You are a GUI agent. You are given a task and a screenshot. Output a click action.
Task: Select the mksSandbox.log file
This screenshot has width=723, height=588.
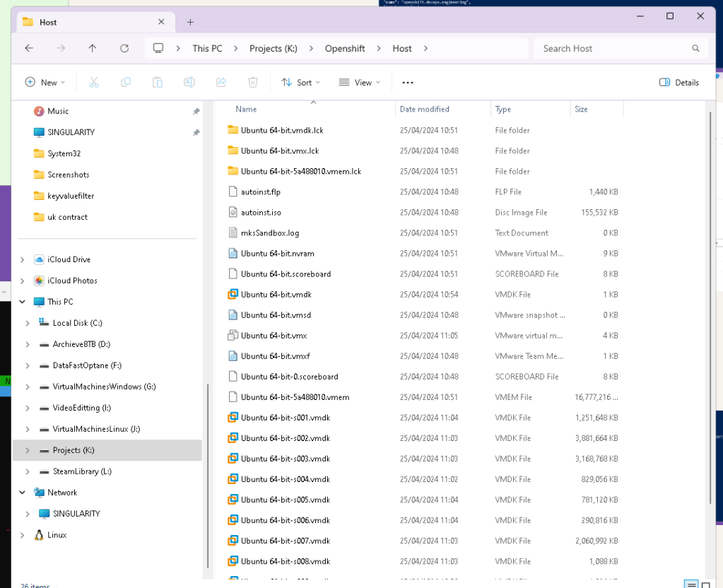point(270,233)
